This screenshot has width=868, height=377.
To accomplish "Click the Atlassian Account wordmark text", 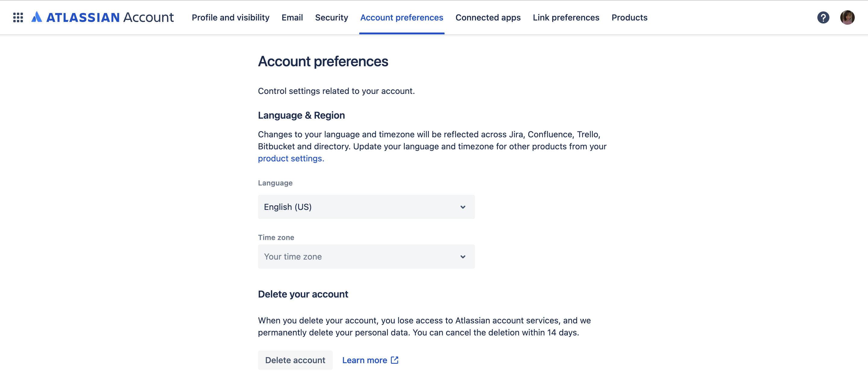I will (110, 17).
